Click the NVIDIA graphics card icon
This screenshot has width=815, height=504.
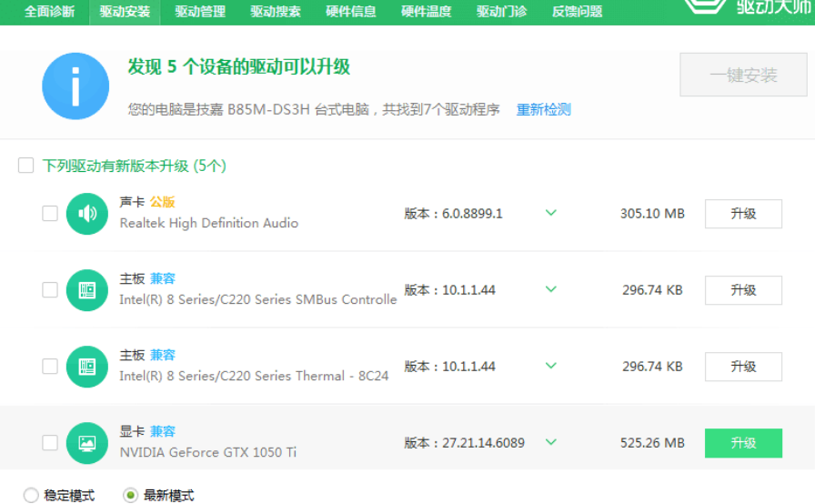[87, 443]
